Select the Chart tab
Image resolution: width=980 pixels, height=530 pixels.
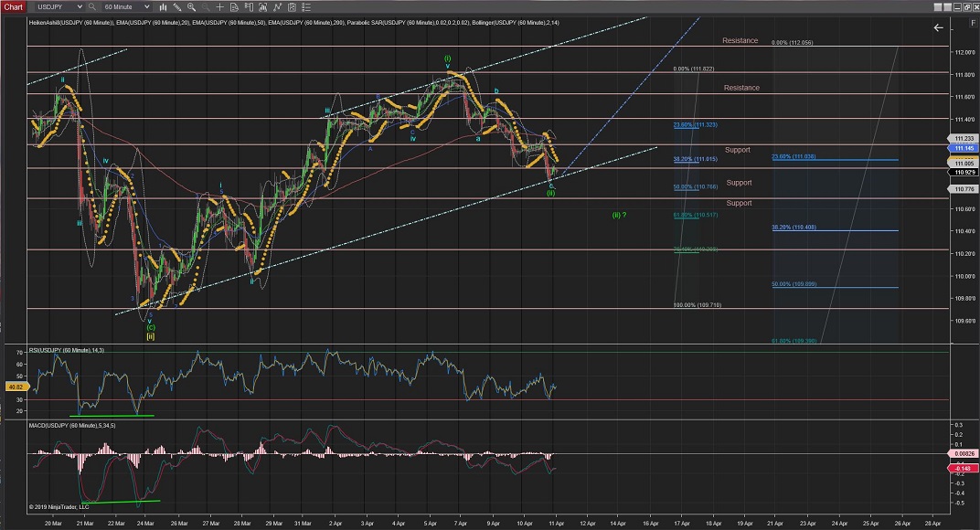tap(13, 6)
